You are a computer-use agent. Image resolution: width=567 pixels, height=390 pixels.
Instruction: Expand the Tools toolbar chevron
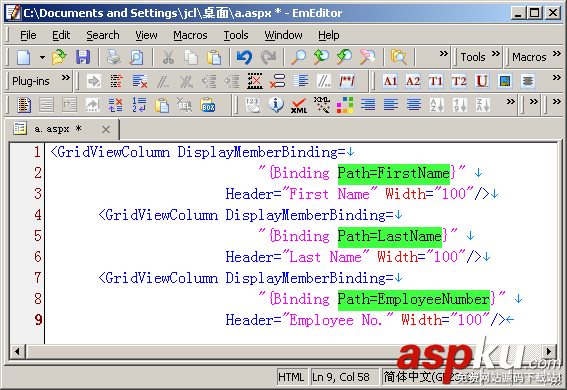click(495, 54)
